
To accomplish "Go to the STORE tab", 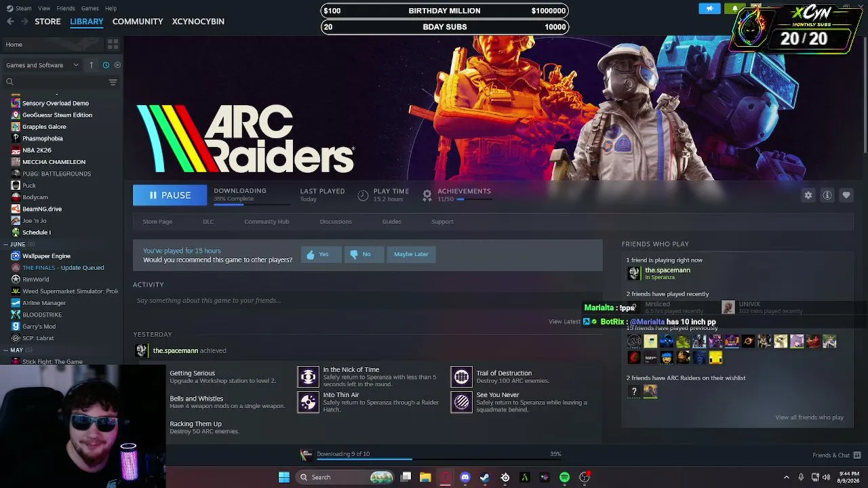I will pos(47,22).
